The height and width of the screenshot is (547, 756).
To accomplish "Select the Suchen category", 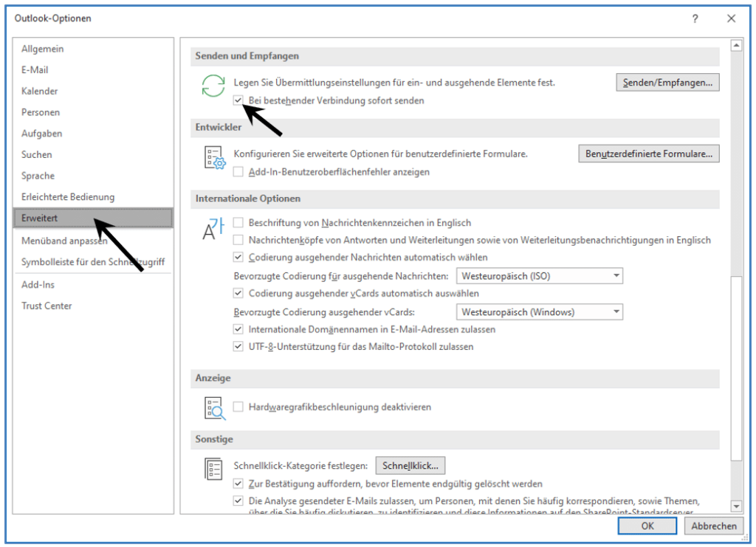I will pyautogui.click(x=93, y=155).
